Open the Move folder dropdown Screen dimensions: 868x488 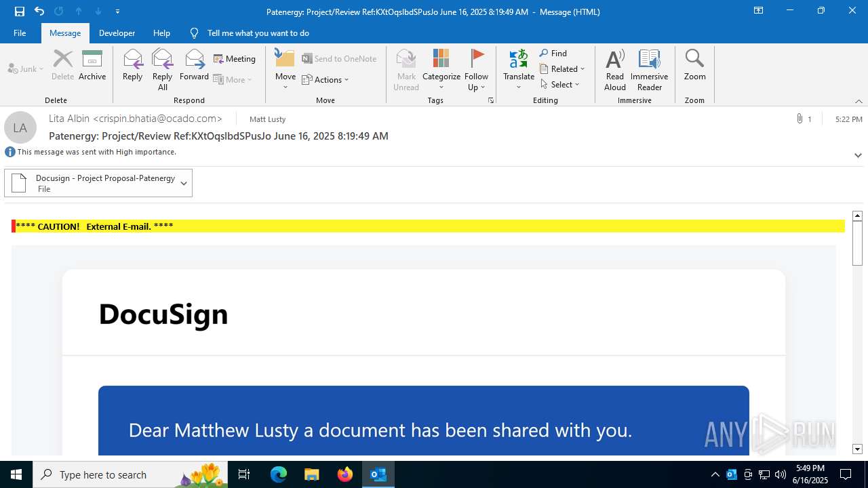[x=285, y=69]
